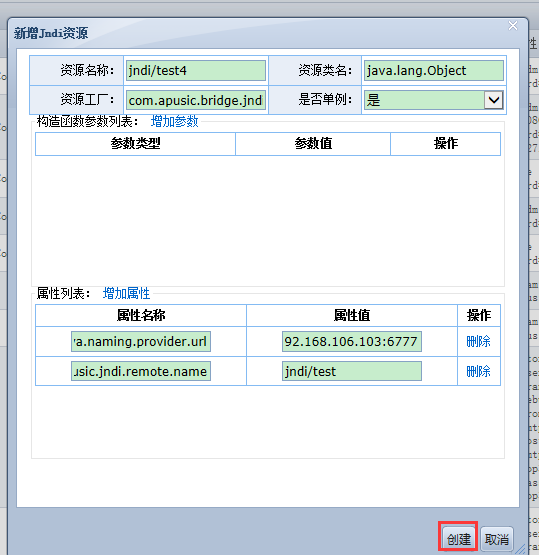The width and height of the screenshot is (539, 555).
Task: Click the 属性值 column header
Action: point(352,315)
